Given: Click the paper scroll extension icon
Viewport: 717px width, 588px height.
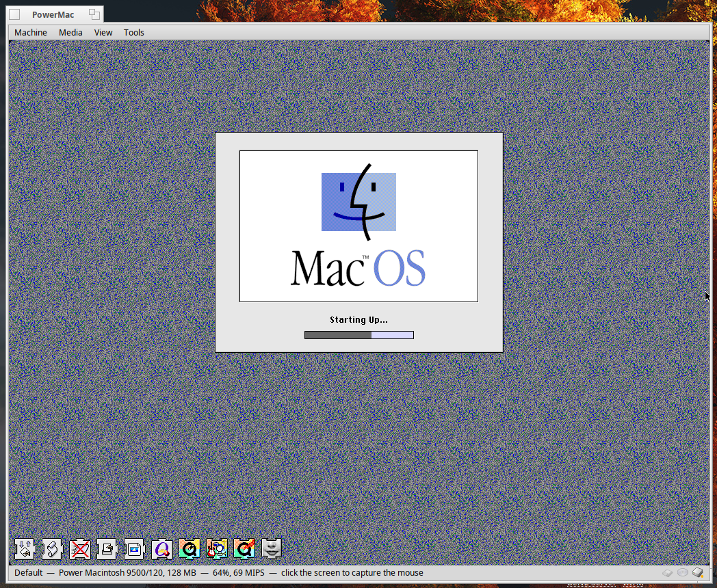Looking at the screenshot, I should pyautogui.click(x=52, y=549).
